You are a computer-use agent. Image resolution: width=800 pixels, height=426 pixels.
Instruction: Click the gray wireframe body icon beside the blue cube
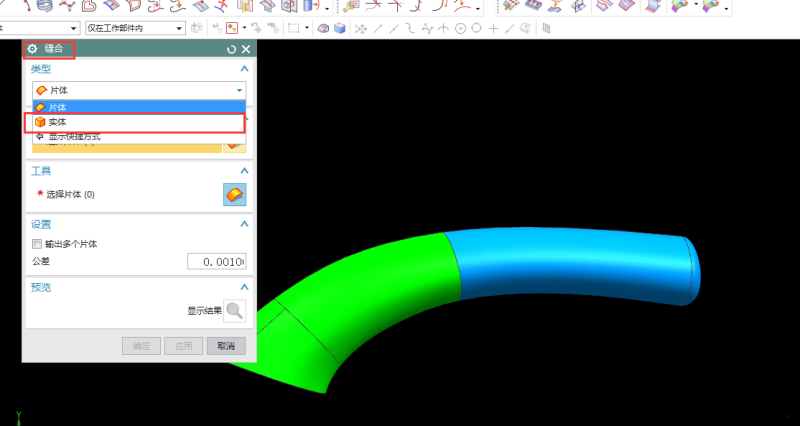[323, 28]
